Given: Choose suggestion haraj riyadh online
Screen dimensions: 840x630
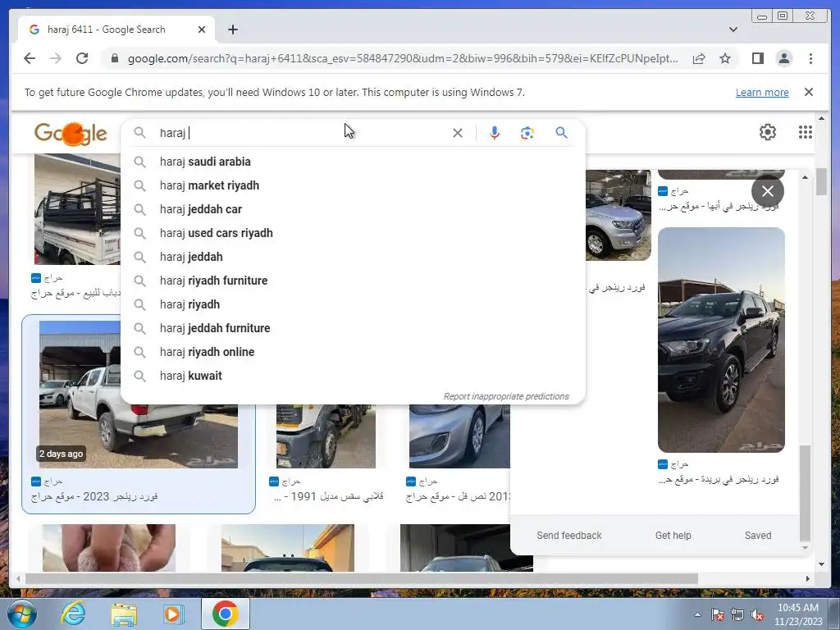Looking at the screenshot, I should click(x=353, y=352).
